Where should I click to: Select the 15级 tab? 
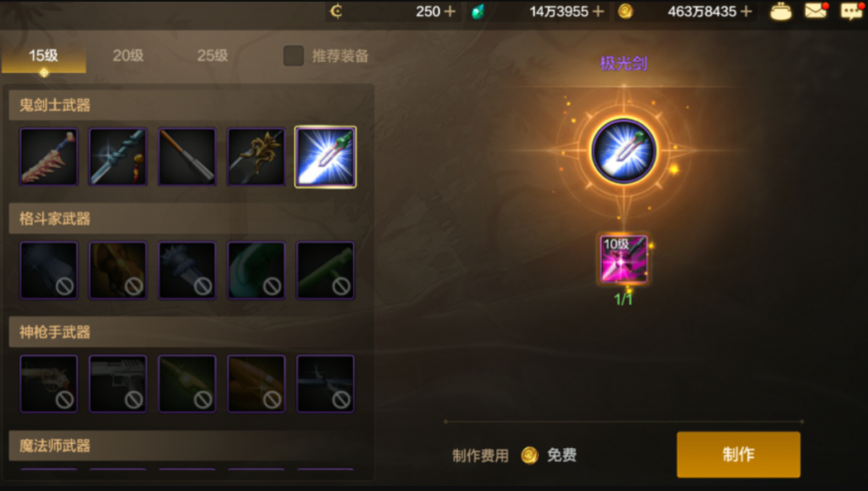pos(44,57)
